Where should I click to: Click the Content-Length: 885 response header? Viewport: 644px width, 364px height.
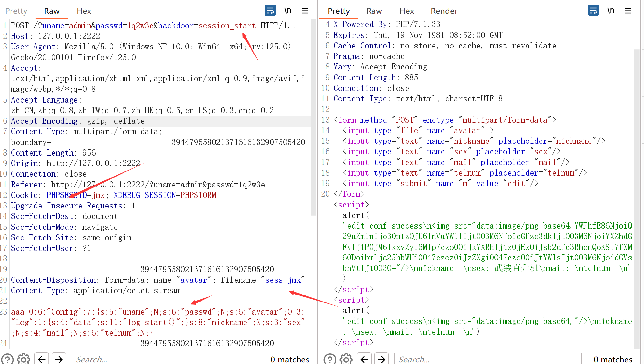376,78
